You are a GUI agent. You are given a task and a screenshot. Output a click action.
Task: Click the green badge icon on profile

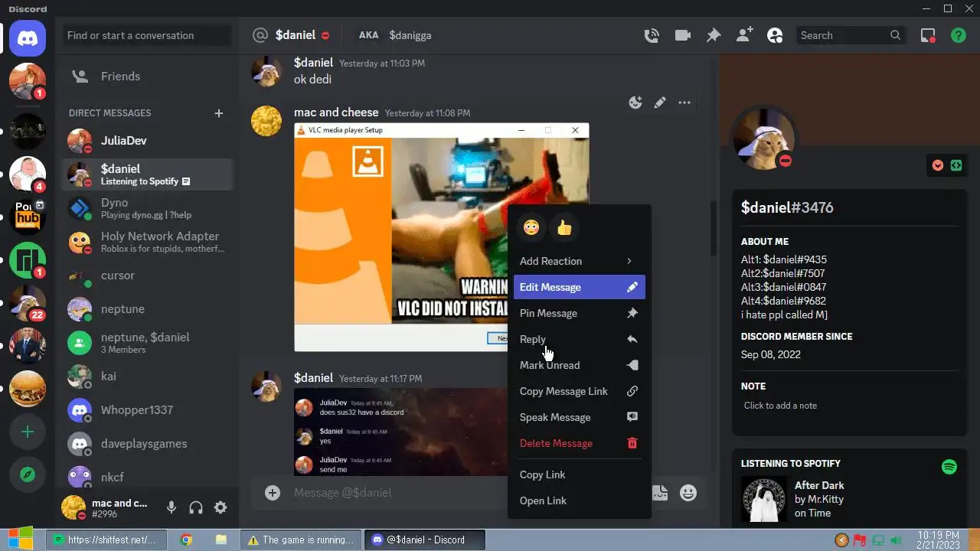(x=956, y=165)
